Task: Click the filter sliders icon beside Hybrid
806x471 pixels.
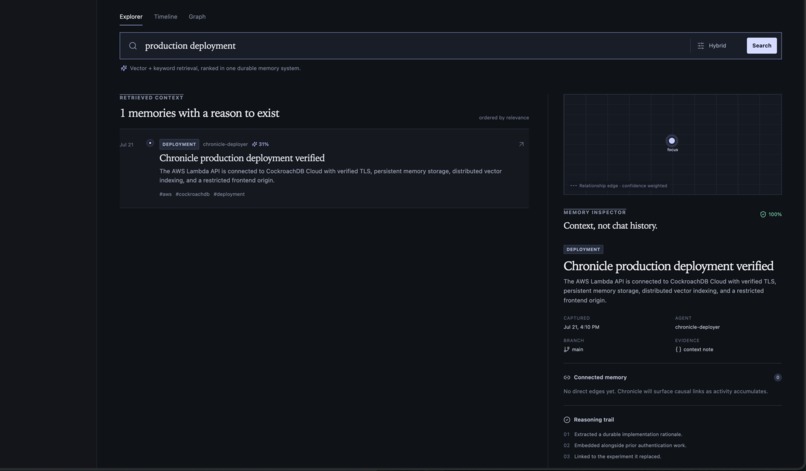Action: 701,46
